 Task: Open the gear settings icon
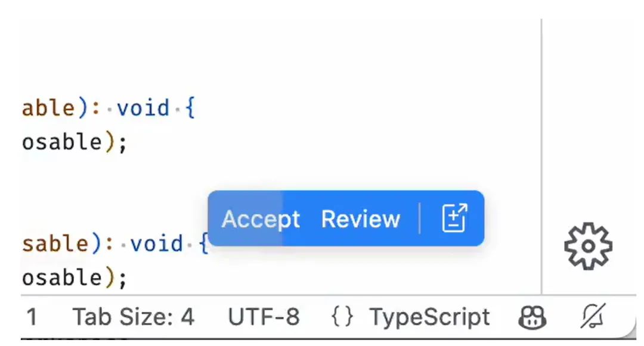(x=588, y=246)
